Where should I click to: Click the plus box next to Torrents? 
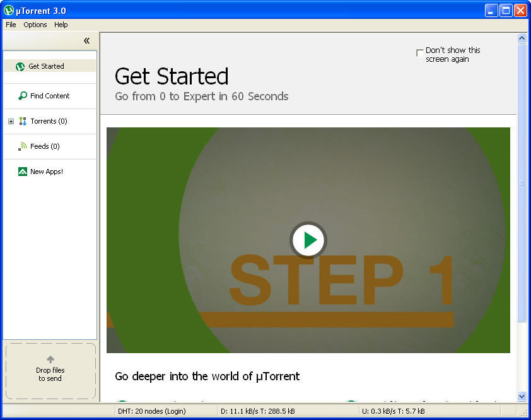pos(10,121)
